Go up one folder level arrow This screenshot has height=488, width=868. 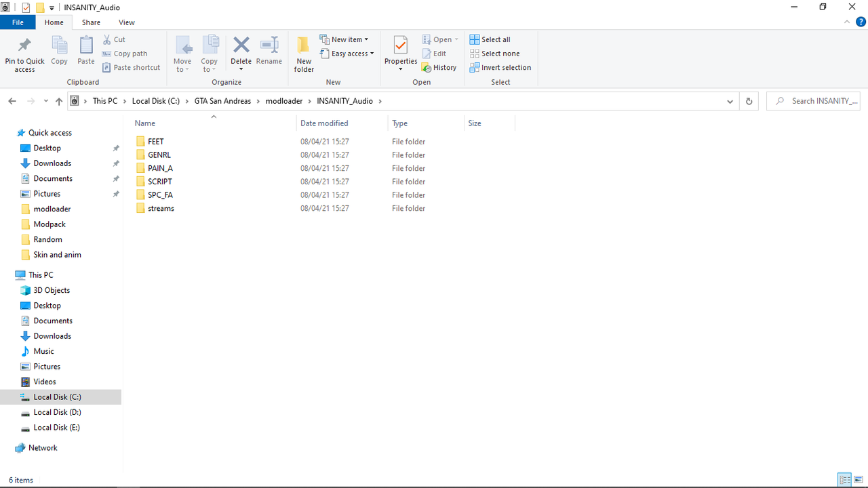(x=59, y=101)
